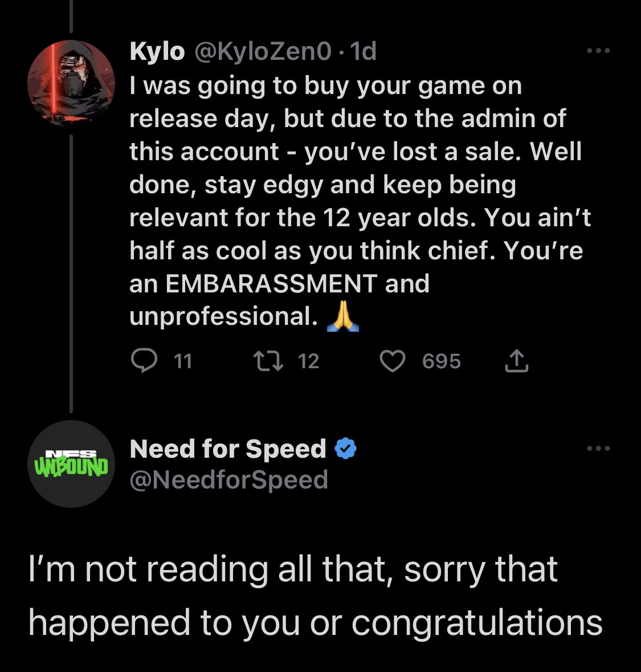Reply to Kylo's tweet via comment icon
641x672 pixels.
pos(144,361)
